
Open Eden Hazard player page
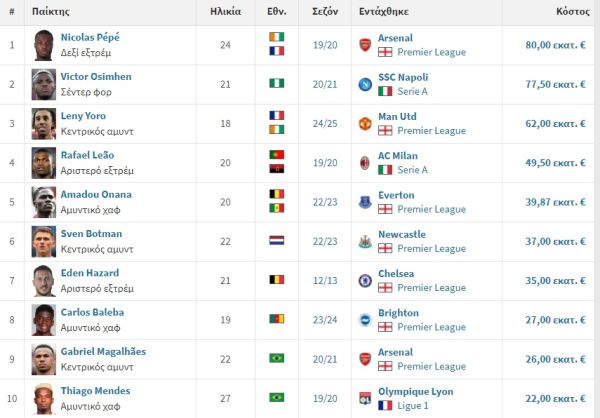pyautogui.click(x=89, y=273)
